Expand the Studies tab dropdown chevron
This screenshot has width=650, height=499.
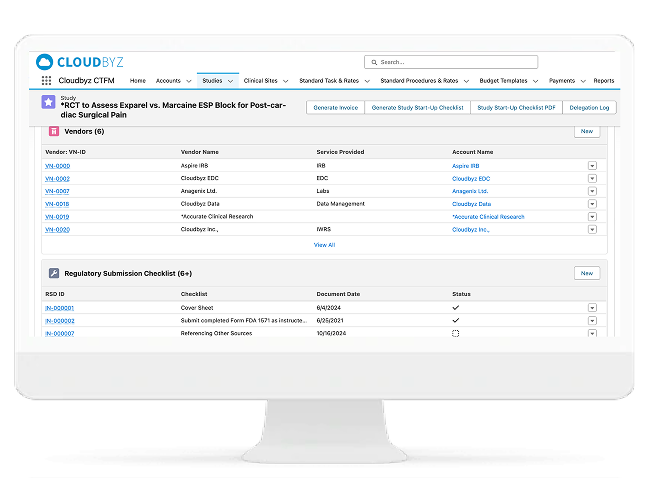tap(230, 81)
